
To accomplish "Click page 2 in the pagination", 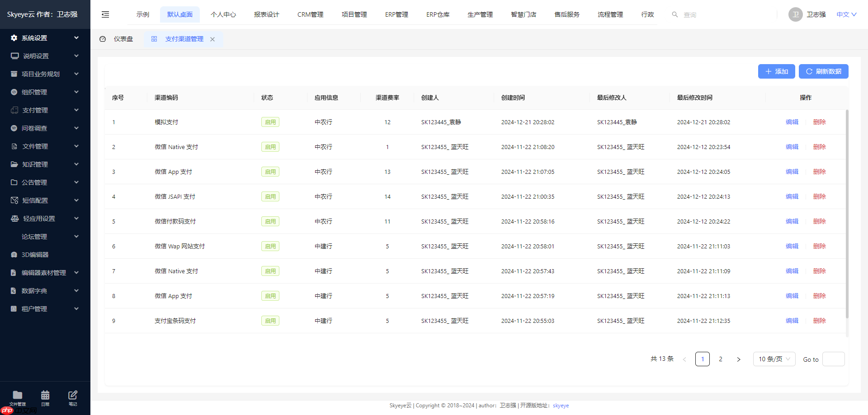I will click(721, 359).
